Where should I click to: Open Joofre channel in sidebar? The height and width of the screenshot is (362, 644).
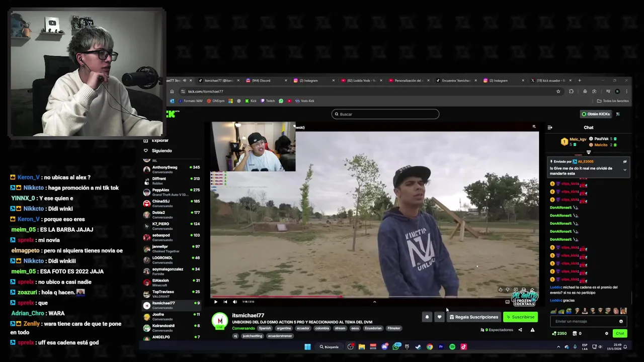[x=171, y=317]
